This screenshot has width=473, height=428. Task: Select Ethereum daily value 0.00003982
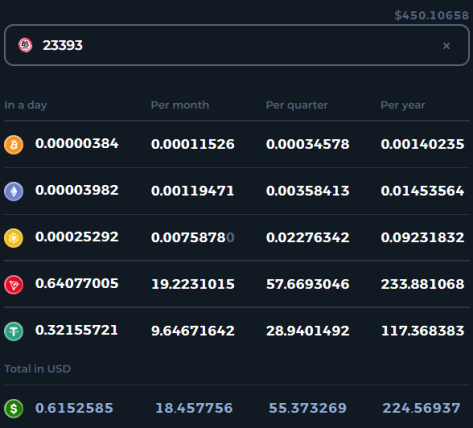77,190
